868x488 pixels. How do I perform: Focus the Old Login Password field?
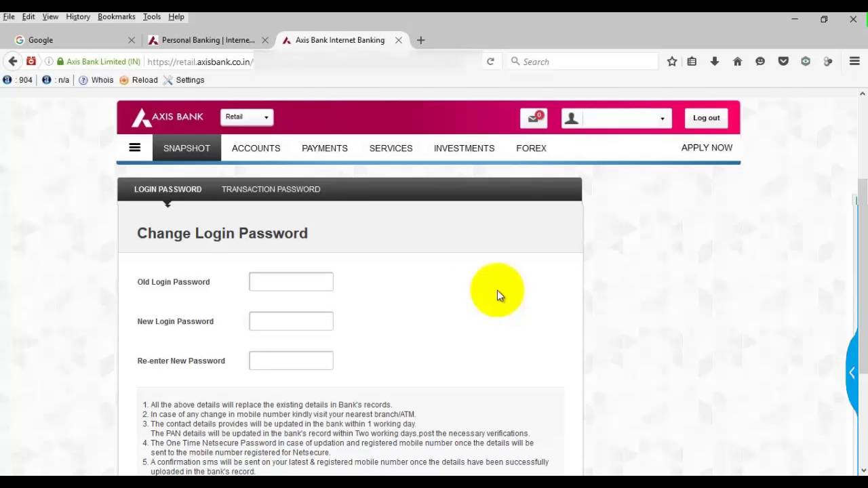pos(291,281)
